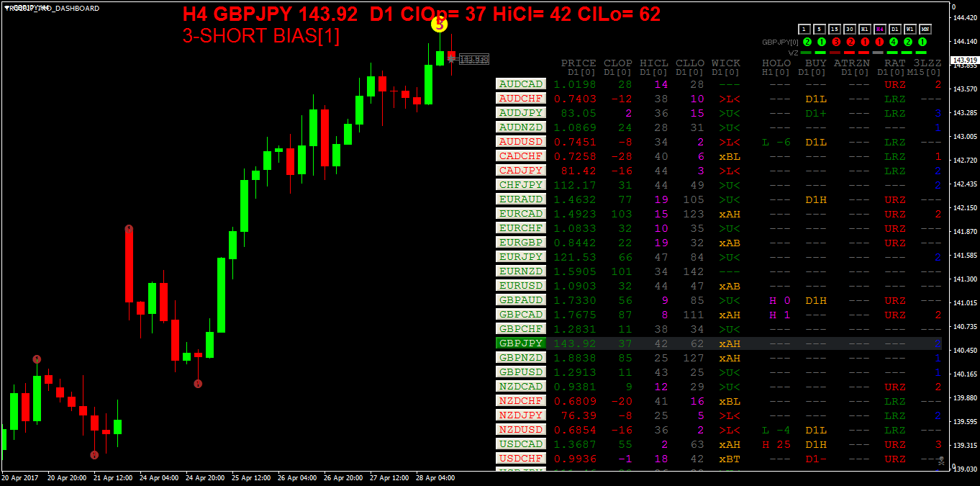
Task: Select the AUDNZD symbol button
Action: tap(521, 127)
